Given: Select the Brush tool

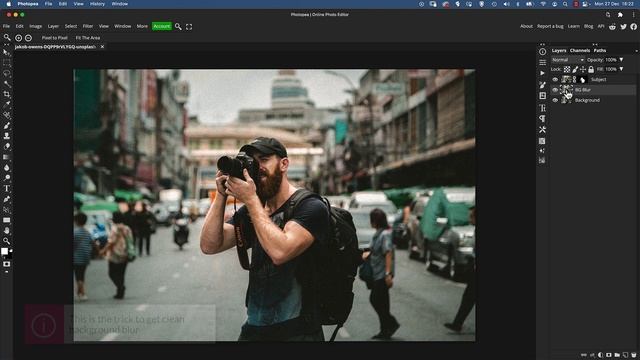Looking at the screenshot, I should point(6,126).
